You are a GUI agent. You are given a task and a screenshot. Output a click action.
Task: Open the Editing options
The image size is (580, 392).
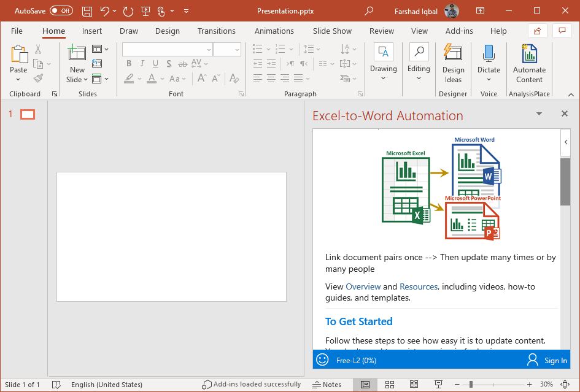click(419, 63)
